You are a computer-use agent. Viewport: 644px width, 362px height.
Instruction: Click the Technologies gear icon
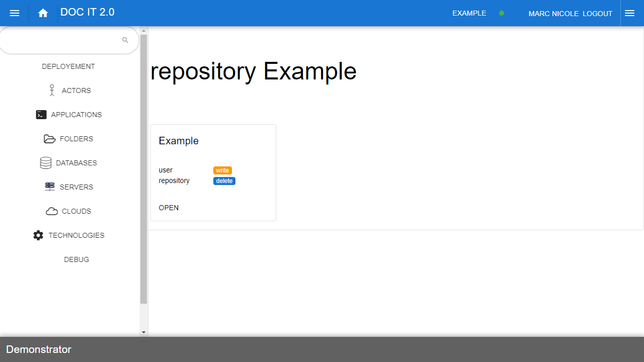(x=38, y=235)
